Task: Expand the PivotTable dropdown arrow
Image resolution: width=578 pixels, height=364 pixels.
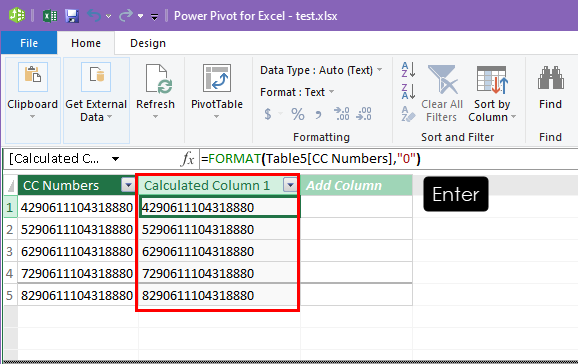Action: tap(216, 117)
